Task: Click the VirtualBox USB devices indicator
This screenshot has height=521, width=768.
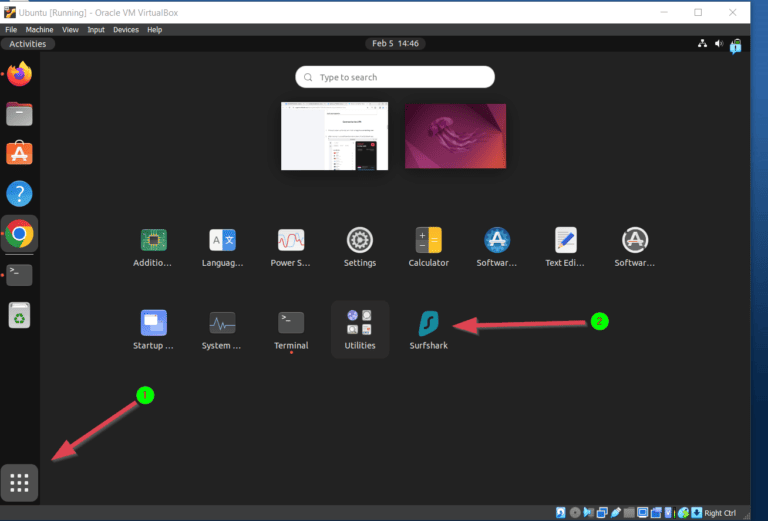Action: tap(616, 513)
